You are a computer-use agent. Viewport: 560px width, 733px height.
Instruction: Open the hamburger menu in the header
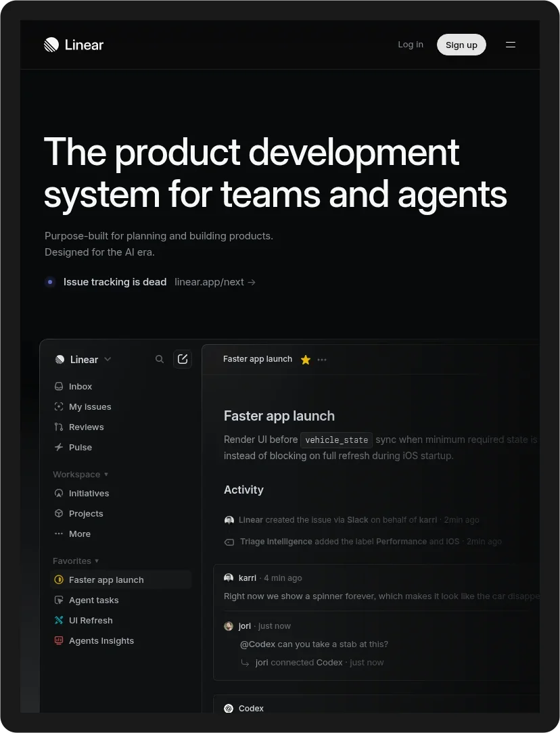pyautogui.click(x=511, y=45)
